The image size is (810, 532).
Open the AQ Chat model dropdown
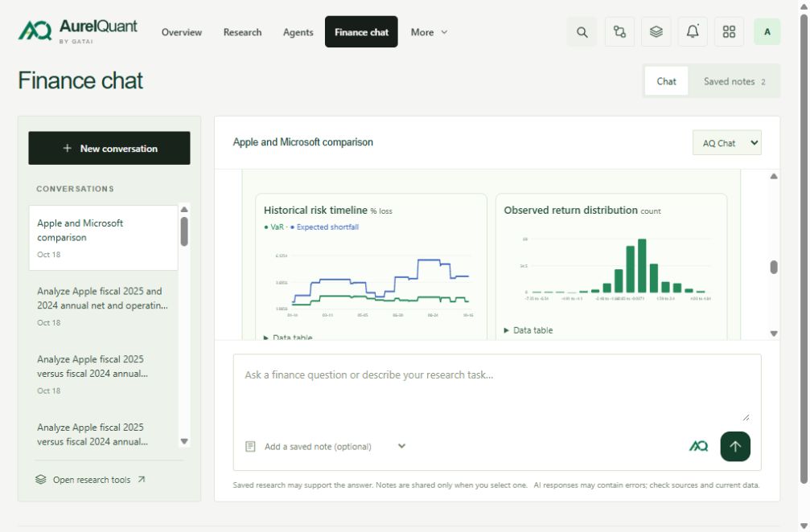pos(727,143)
